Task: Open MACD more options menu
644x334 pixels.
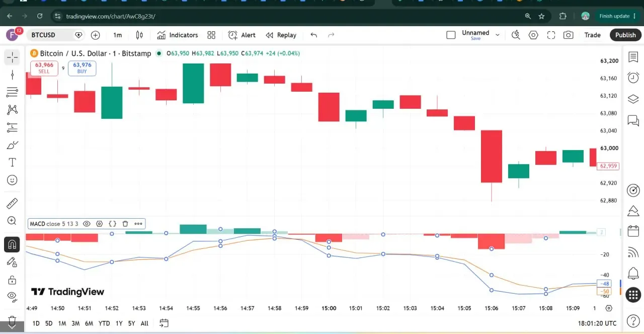Action: pyautogui.click(x=138, y=224)
